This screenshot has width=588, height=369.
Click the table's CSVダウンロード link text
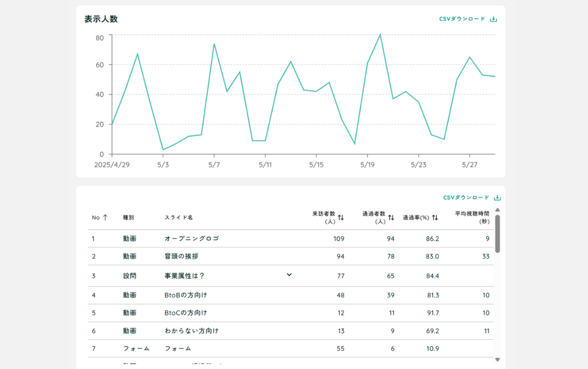pyautogui.click(x=466, y=198)
